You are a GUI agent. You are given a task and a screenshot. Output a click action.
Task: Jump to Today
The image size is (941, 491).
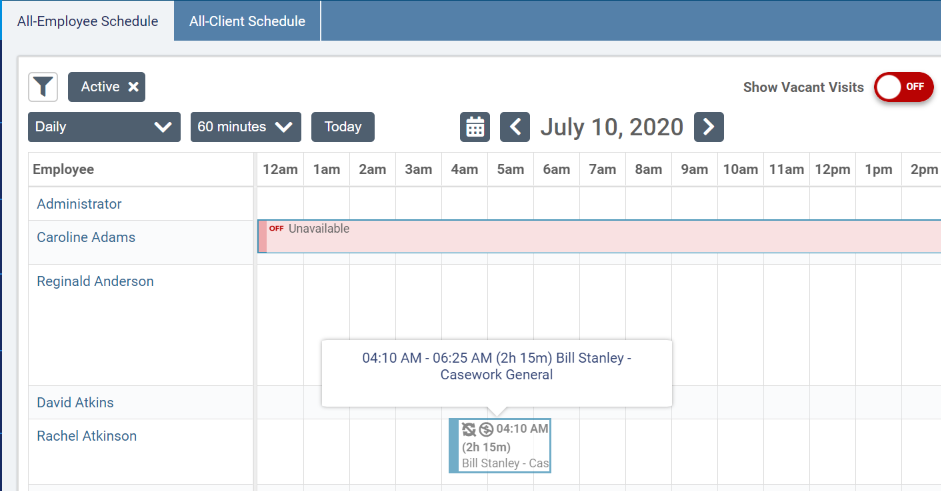(x=343, y=127)
